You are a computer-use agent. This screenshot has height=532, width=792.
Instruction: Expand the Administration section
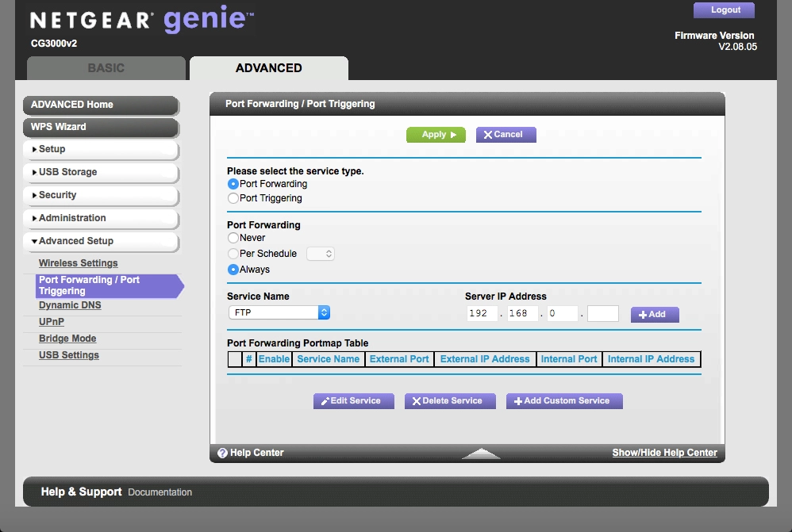pyautogui.click(x=101, y=218)
